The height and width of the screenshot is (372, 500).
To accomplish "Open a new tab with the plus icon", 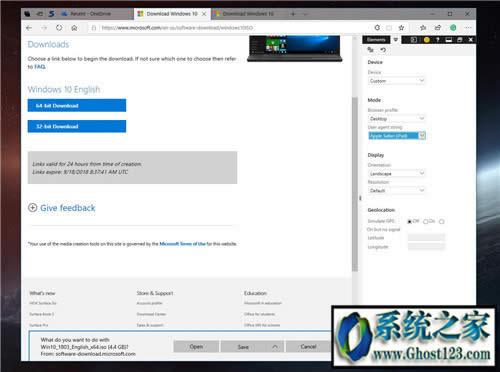I will click(x=293, y=14).
